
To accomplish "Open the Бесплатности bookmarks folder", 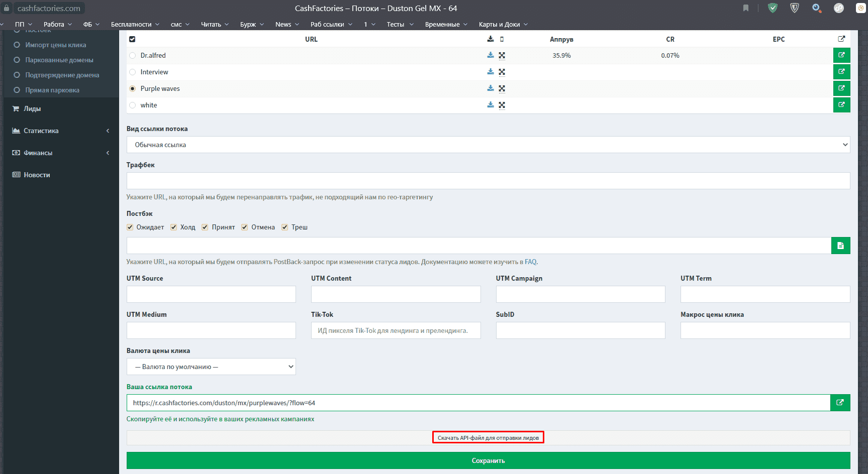I will point(135,24).
